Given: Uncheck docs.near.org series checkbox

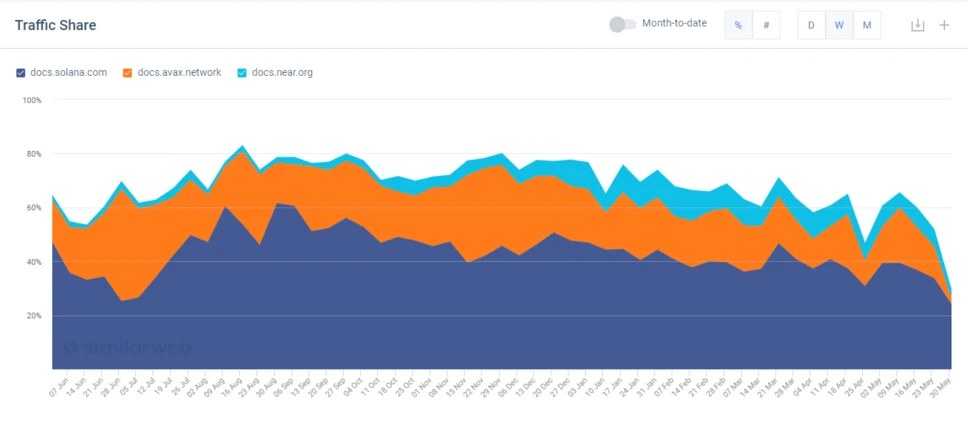Looking at the screenshot, I should point(242,73).
